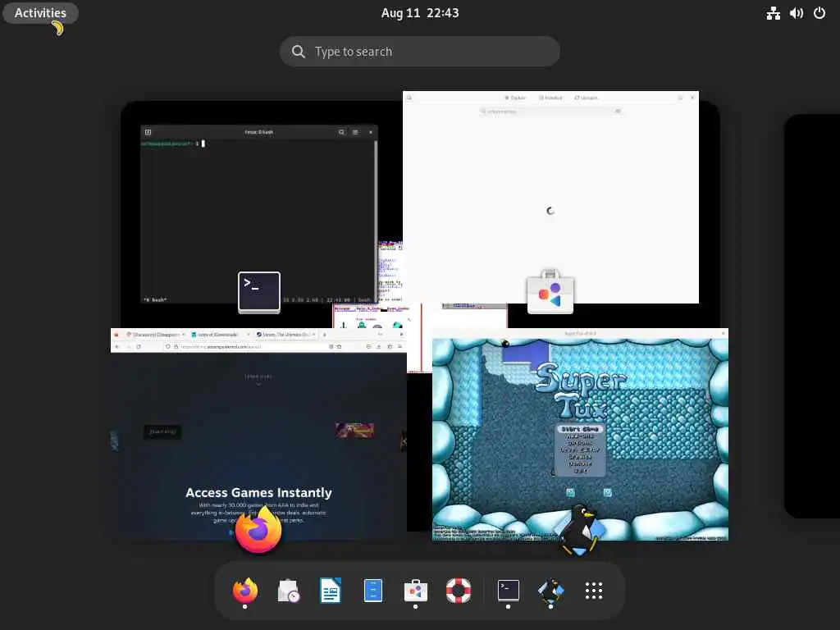Viewport: 840px width, 630px height.
Task: Select the partially hidden window behind the Terminal
Action: [x=390, y=273]
